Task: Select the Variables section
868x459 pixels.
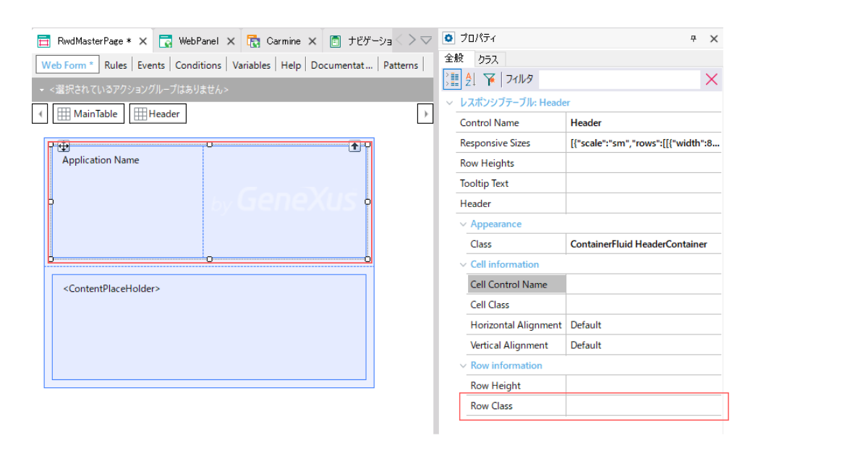Action: (x=251, y=64)
